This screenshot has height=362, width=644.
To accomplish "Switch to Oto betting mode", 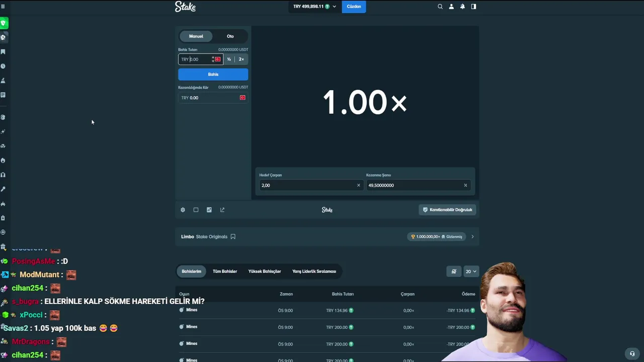I will point(230,36).
